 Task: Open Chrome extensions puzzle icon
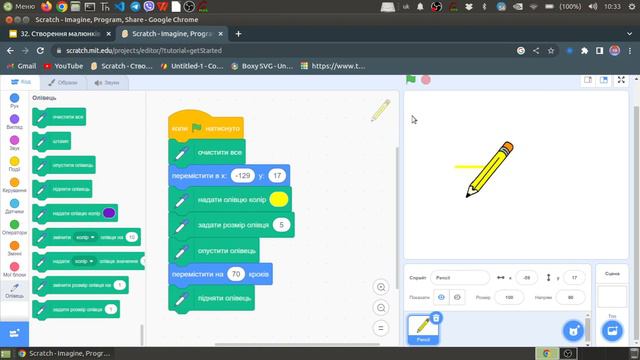584,51
